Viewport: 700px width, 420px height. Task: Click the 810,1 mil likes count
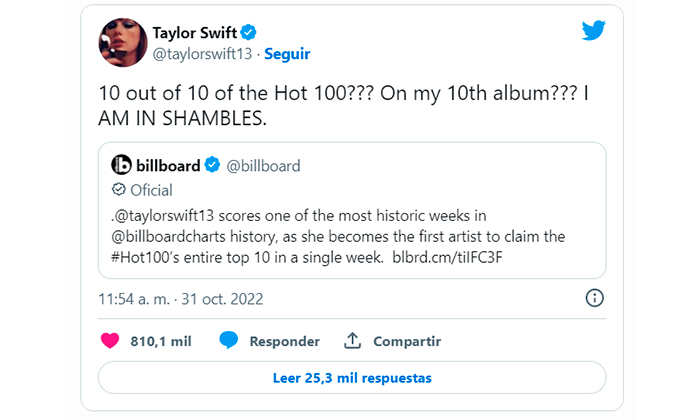[x=161, y=341]
